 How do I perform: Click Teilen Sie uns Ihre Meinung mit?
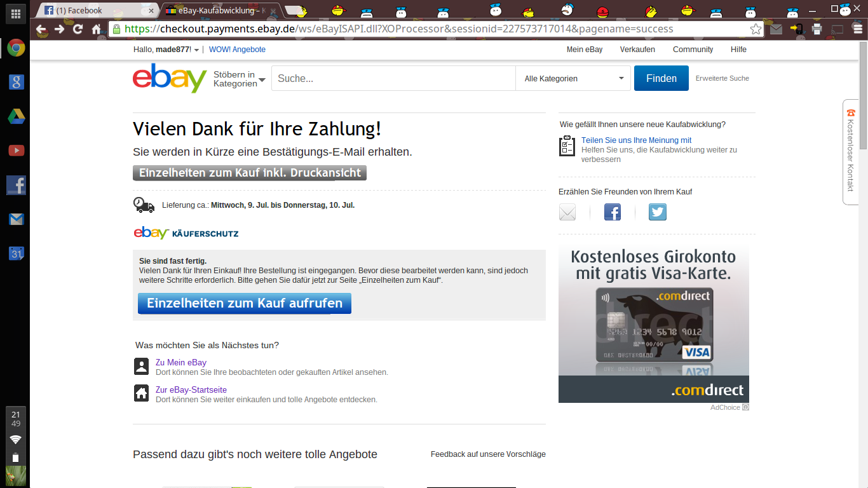[636, 140]
